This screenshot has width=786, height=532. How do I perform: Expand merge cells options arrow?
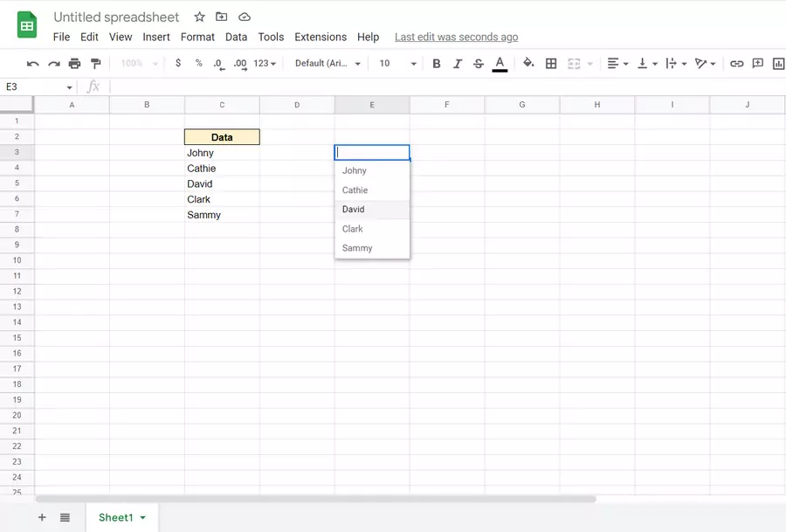[590, 64]
